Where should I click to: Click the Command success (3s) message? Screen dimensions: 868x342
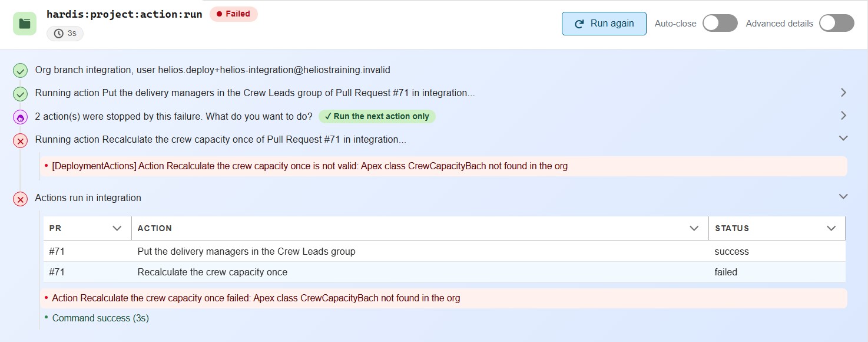tap(100, 318)
